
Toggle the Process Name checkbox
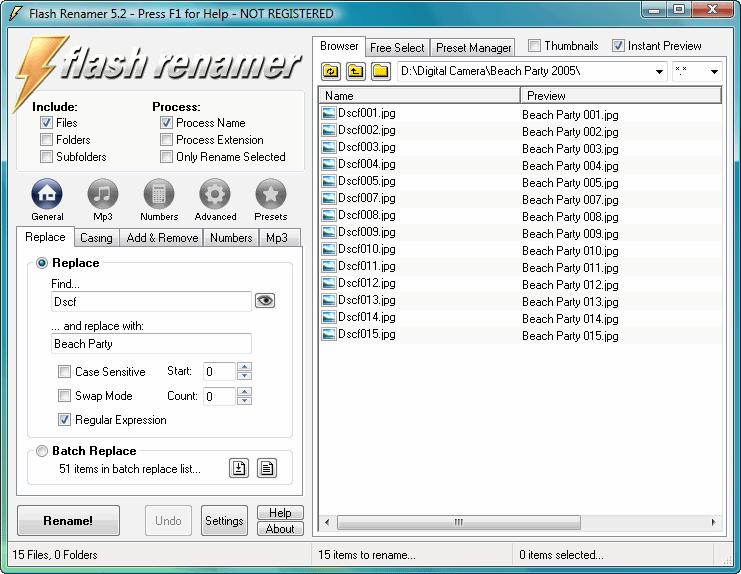(166, 123)
